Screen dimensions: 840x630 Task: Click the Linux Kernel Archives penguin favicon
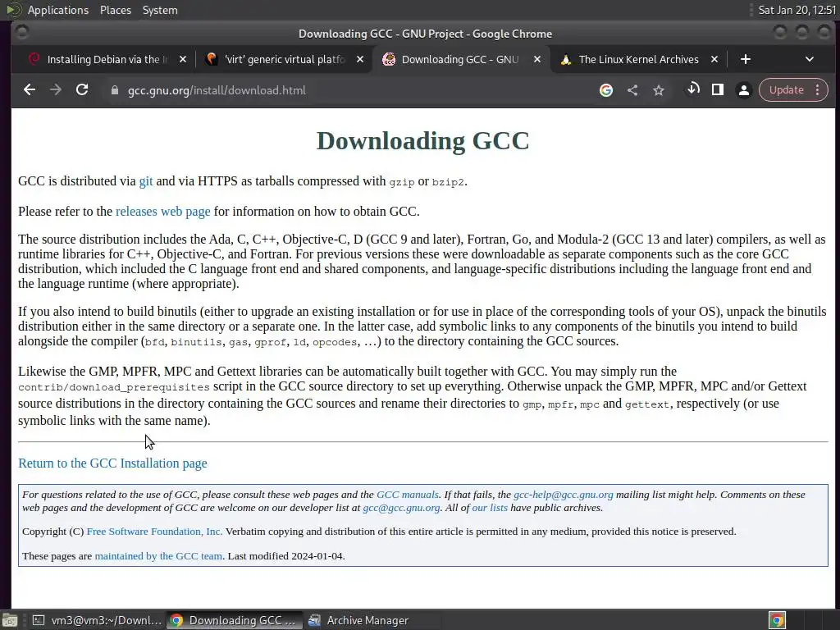[566, 59]
